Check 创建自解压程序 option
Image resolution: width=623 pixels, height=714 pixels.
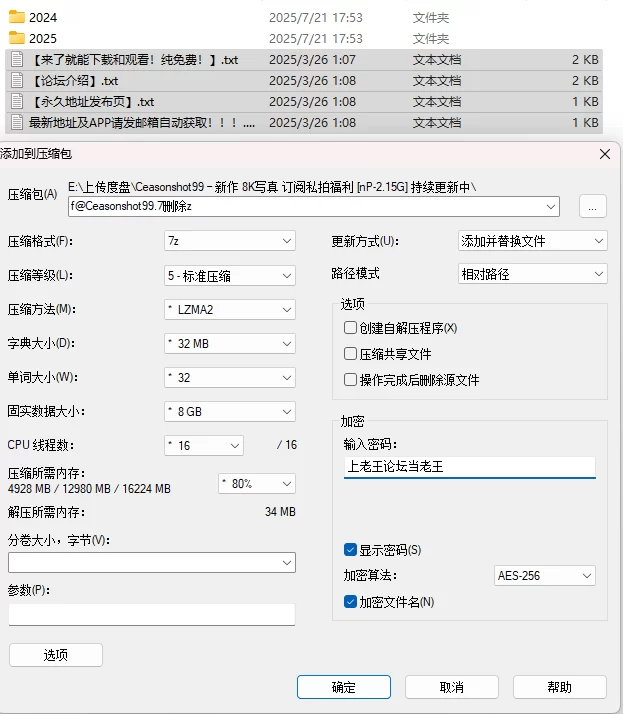[x=350, y=327]
